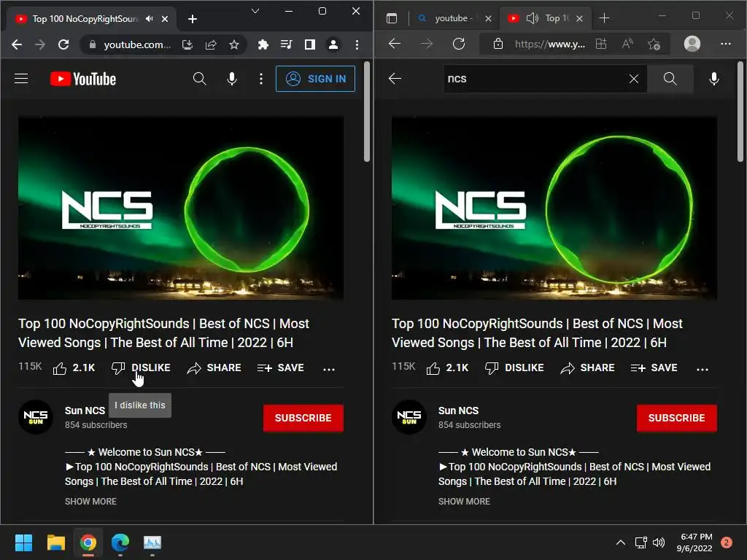This screenshot has height=560, width=747.
Task: Open more actions ellipsis in Edge video
Action: pyautogui.click(x=703, y=368)
